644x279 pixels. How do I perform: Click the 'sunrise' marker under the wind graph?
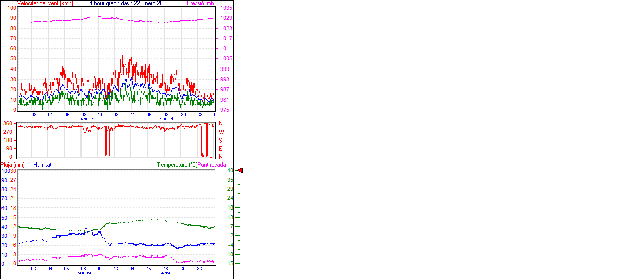(85, 119)
